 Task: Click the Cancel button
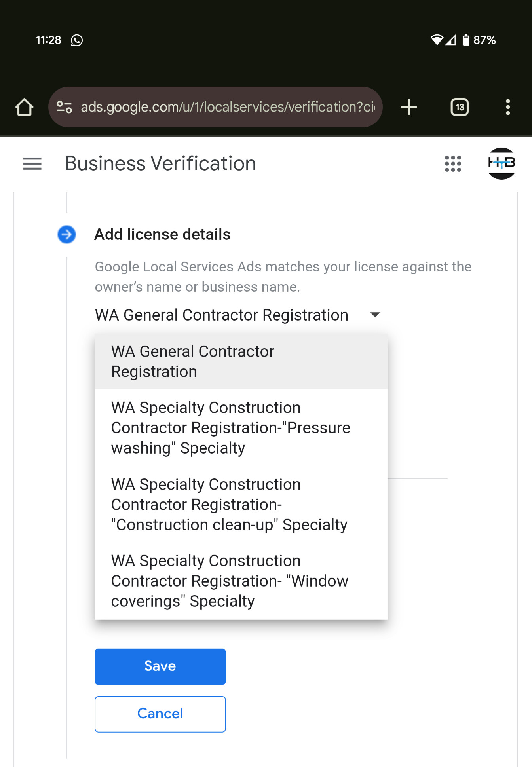point(160,714)
